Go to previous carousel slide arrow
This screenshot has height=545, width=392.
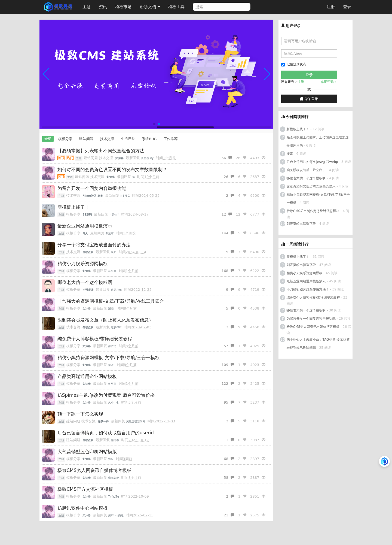[x=46, y=74]
